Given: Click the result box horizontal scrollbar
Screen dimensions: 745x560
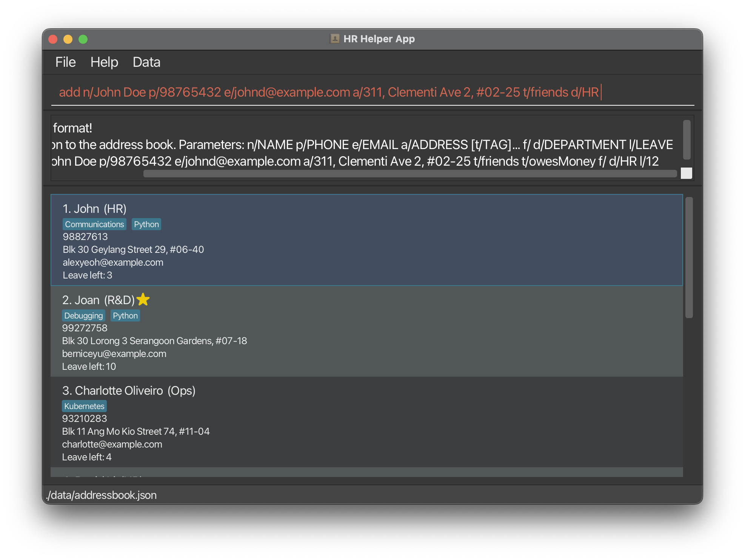Looking at the screenshot, I should [x=410, y=174].
